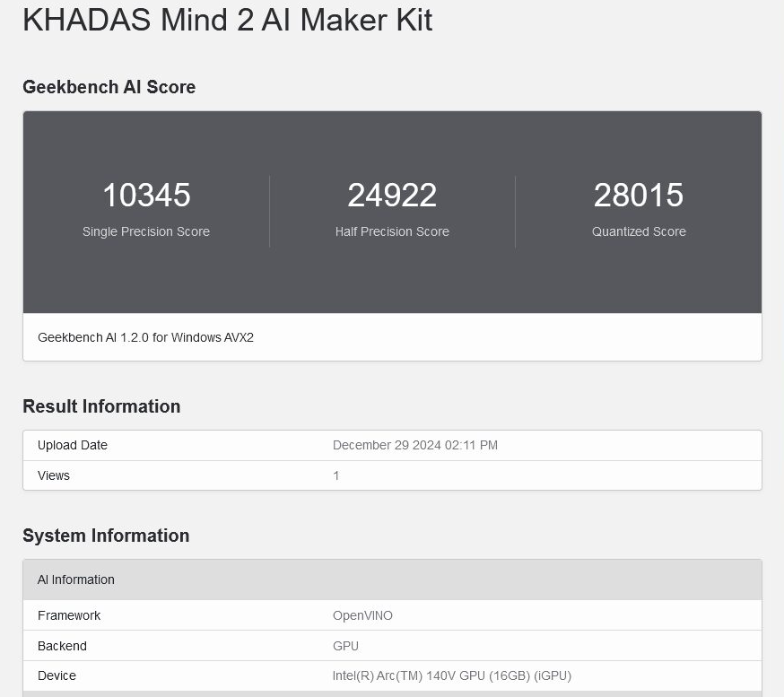Click the Views label
Screen dimensions: 784x697
coord(54,475)
